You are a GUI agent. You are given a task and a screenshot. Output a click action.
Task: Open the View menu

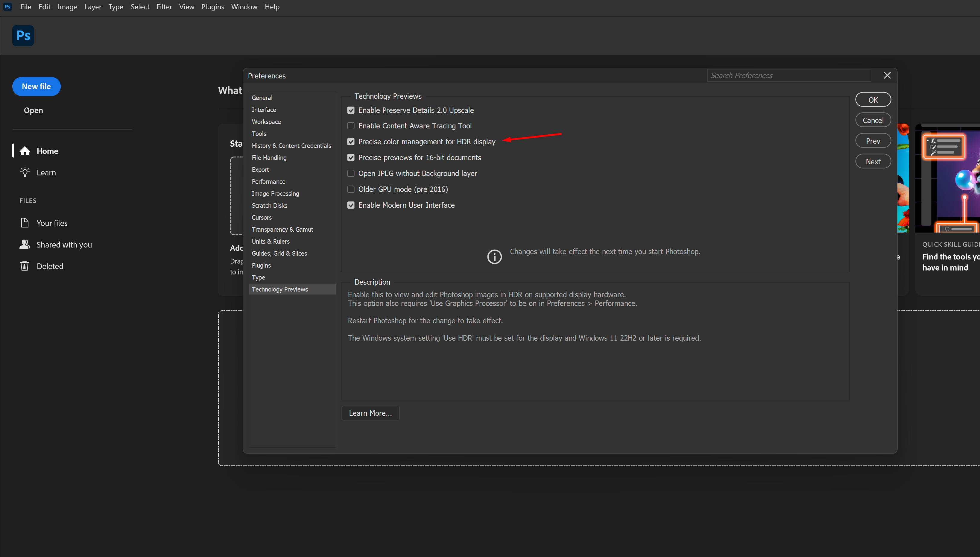coord(187,7)
